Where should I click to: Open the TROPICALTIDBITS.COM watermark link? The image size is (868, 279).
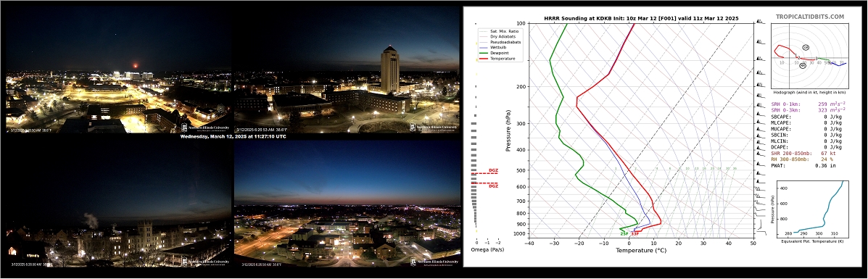[x=809, y=17]
